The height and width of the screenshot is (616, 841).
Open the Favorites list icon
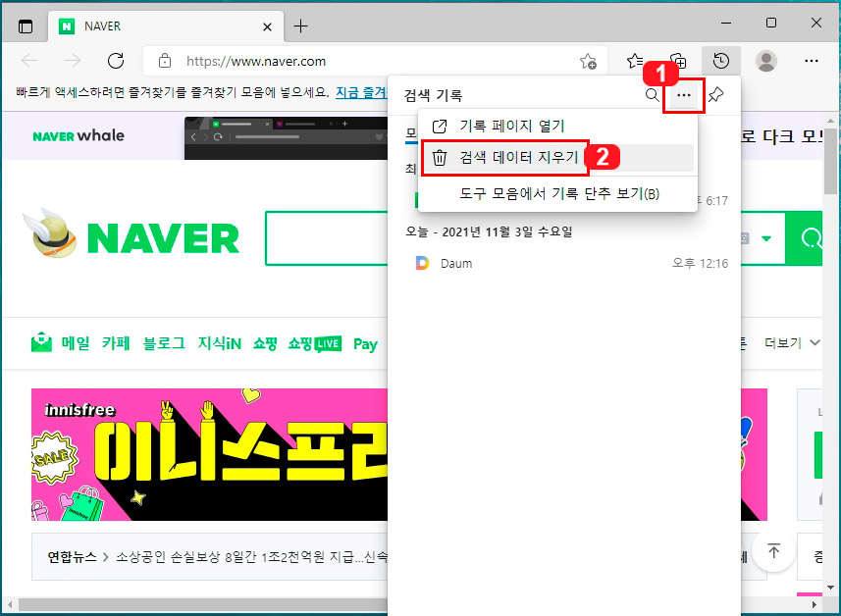click(x=635, y=61)
